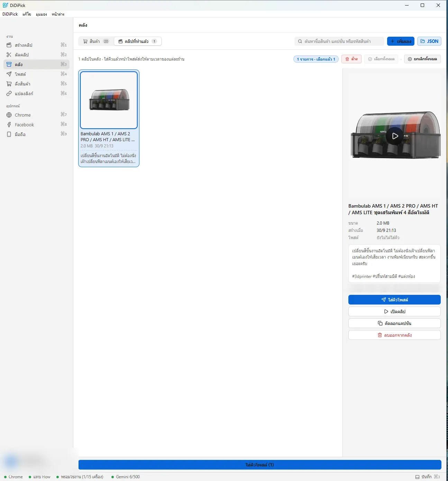Click ยกเลิกทั้งหมด to deselect all

(x=422, y=59)
